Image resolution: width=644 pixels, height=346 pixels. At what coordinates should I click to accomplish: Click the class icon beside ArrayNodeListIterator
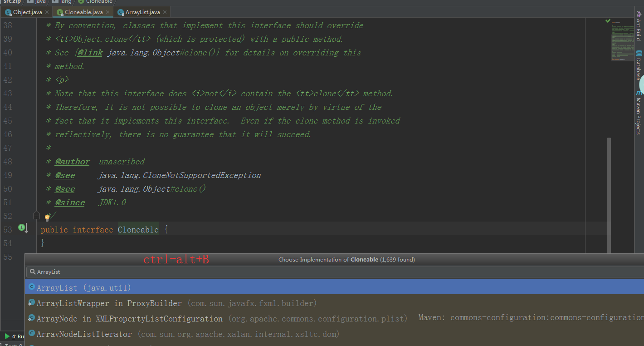pyautogui.click(x=31, y=333)
